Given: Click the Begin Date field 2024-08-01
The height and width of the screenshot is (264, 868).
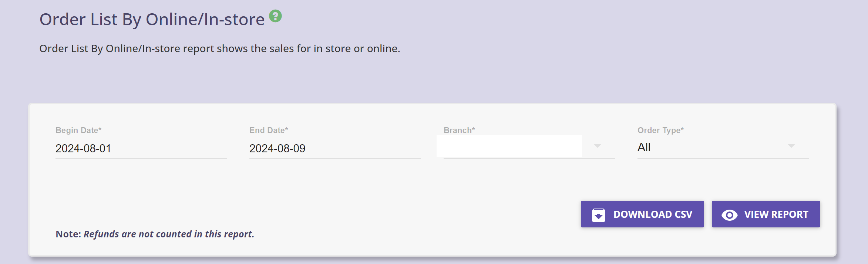Looking at the screenshot, I should (141, 148).
